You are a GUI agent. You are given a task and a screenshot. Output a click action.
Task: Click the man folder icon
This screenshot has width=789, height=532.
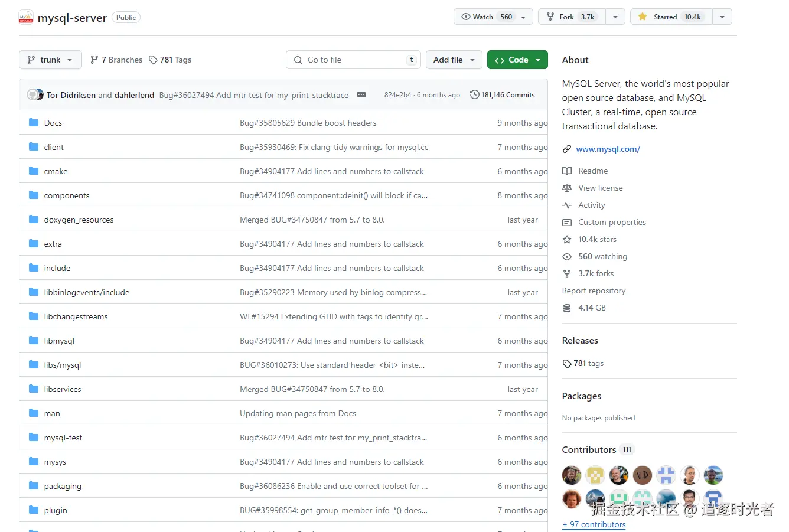pyautogui.click(x=34, y=413)
